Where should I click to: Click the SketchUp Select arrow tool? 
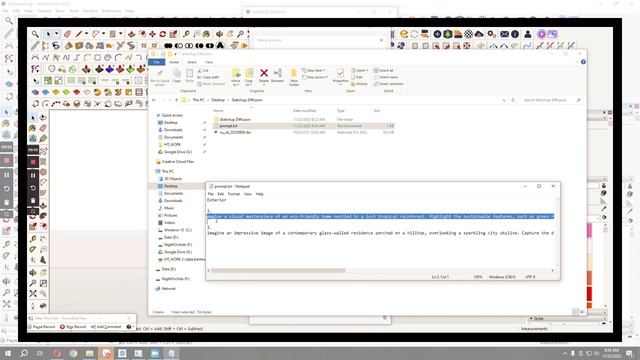click(x=48, y=34)
